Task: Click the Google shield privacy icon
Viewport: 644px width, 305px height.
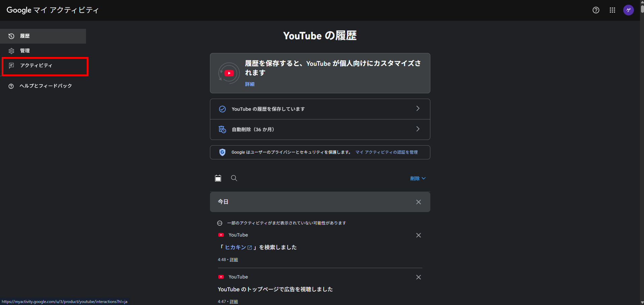Action: (x=222, y=152)
